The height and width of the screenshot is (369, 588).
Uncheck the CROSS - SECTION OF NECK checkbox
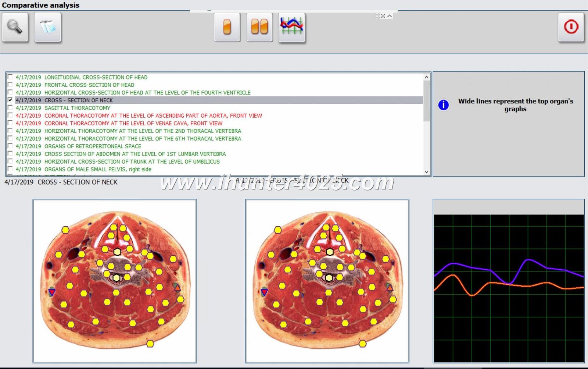pos(10,100)
